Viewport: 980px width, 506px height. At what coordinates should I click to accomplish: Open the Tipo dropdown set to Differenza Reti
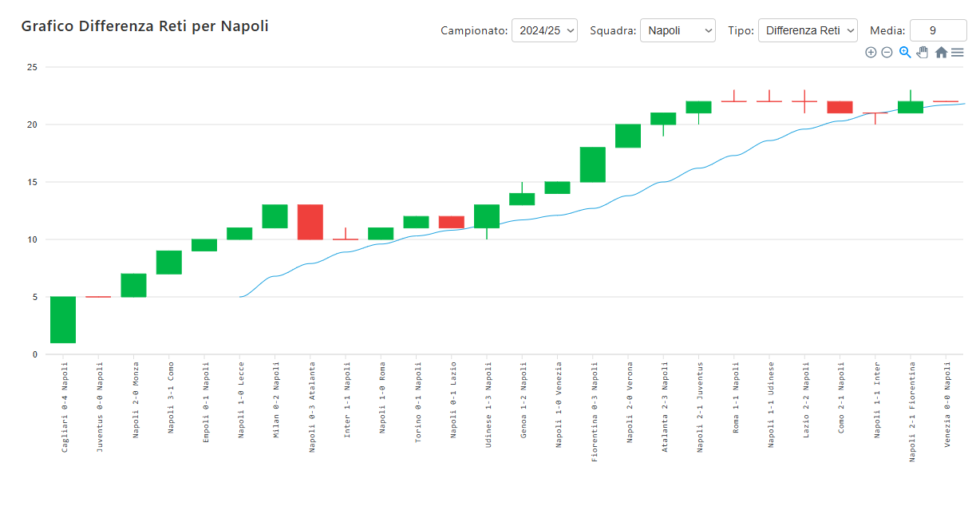click(x=808, y=30)
